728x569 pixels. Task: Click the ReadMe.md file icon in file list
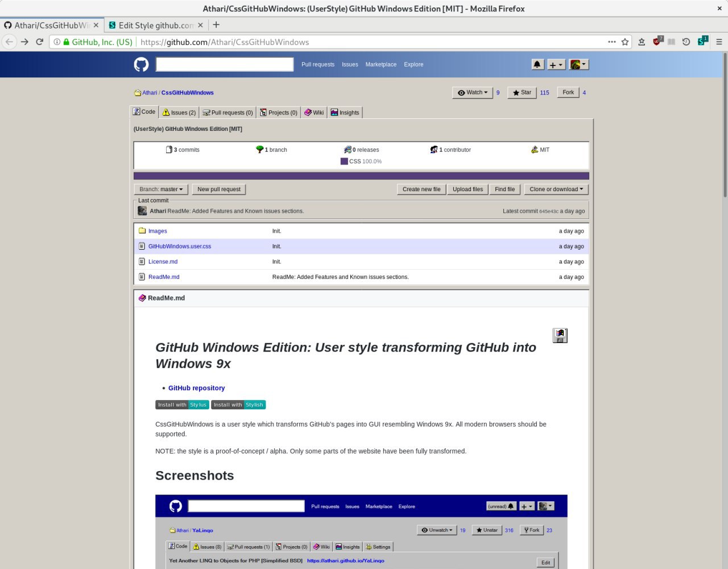pos(142,277)
